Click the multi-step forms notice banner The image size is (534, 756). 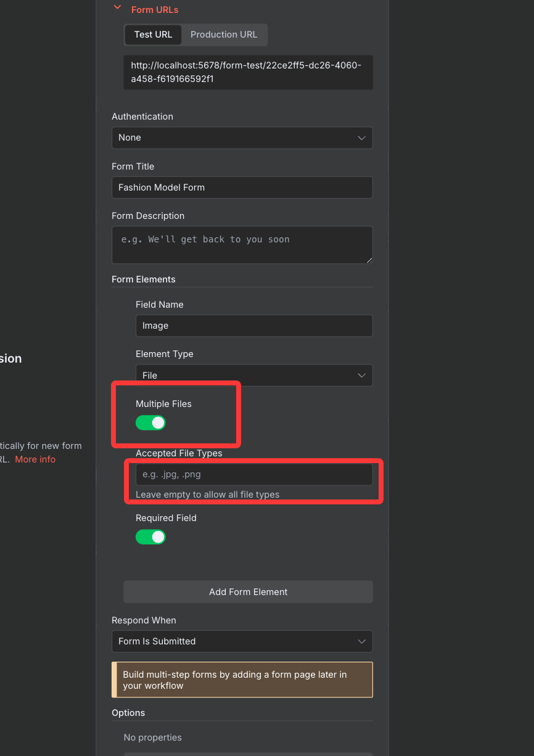tap(242, 680)
